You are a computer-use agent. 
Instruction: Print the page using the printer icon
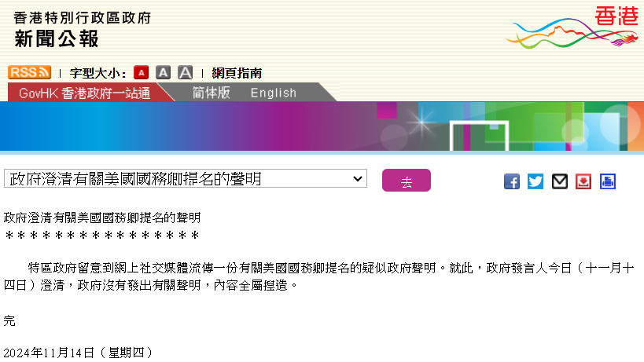click(x=608, y=181)
